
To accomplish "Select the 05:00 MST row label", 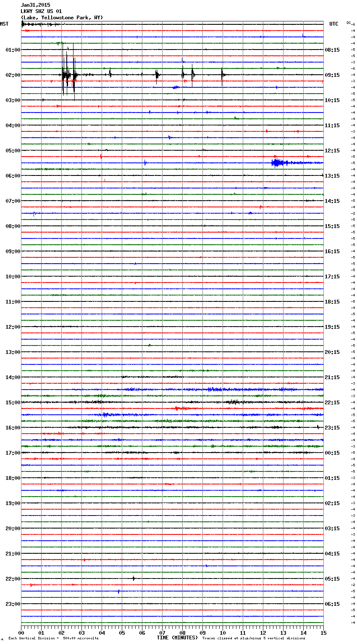I will (x=13, y=151).
